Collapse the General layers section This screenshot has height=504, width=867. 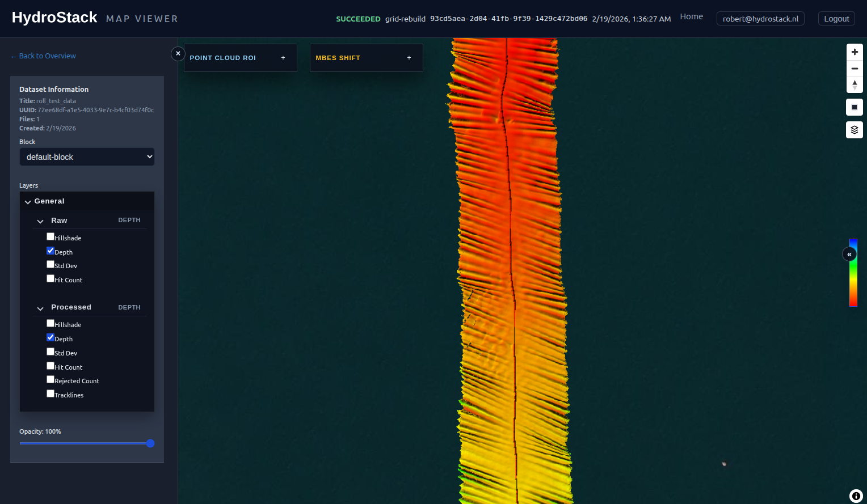(x=27, y=201)
